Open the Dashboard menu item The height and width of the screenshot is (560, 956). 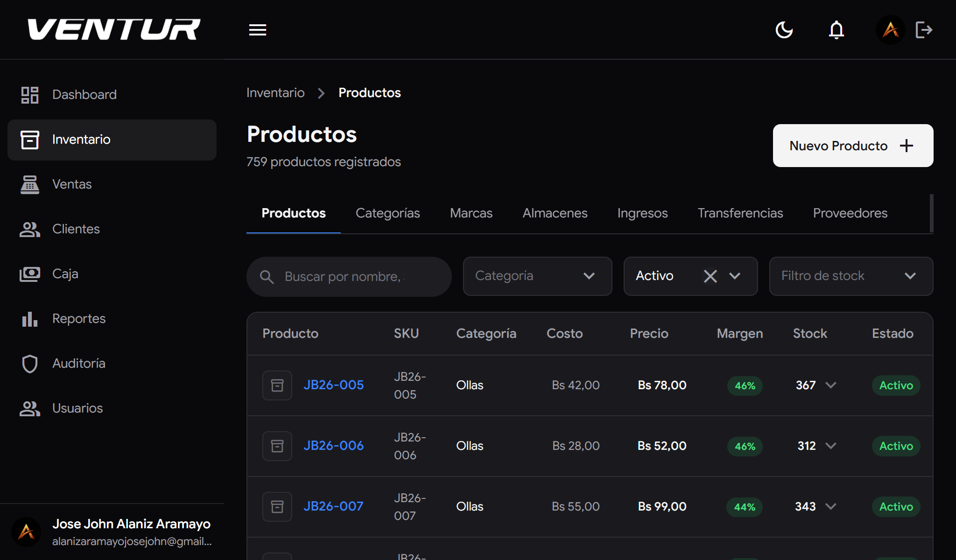[84, 94]
